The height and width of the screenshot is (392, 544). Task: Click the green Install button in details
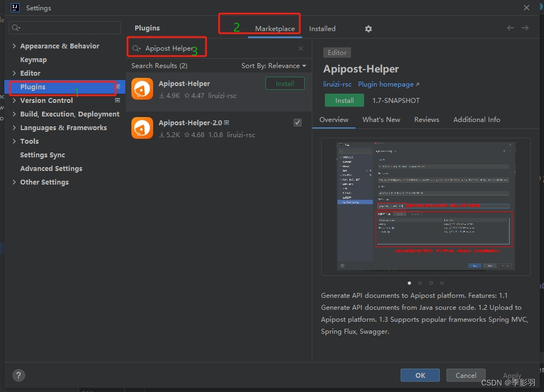pyautogui.click(x=344, y=101)
